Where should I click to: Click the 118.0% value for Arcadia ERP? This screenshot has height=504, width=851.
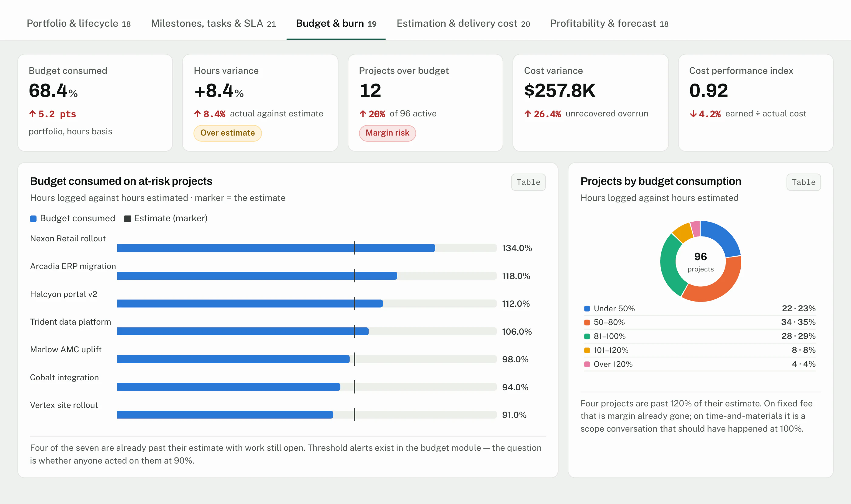tap(516, 276)
